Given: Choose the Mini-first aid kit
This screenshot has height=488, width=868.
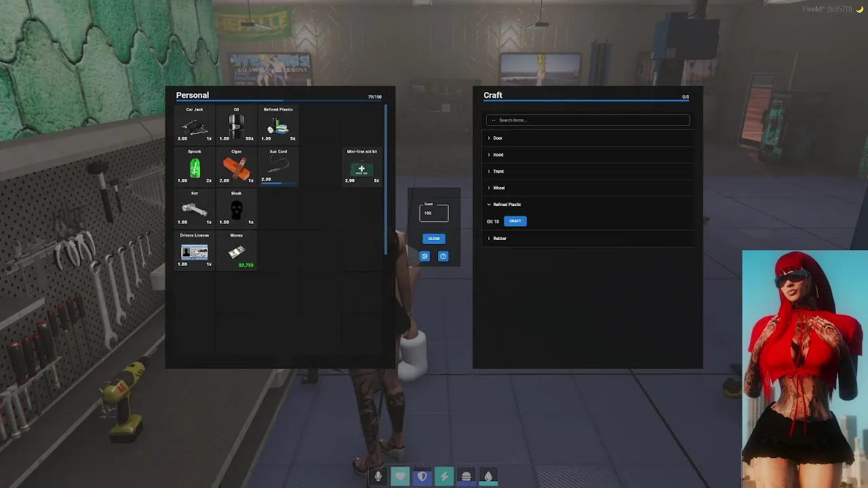Looking at the screenshot, I should point(361,166).
